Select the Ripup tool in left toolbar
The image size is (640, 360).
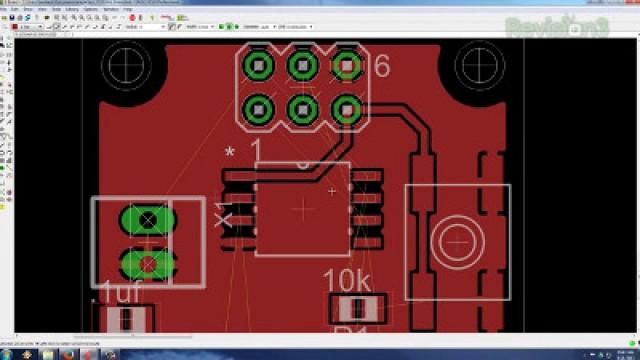9,137
